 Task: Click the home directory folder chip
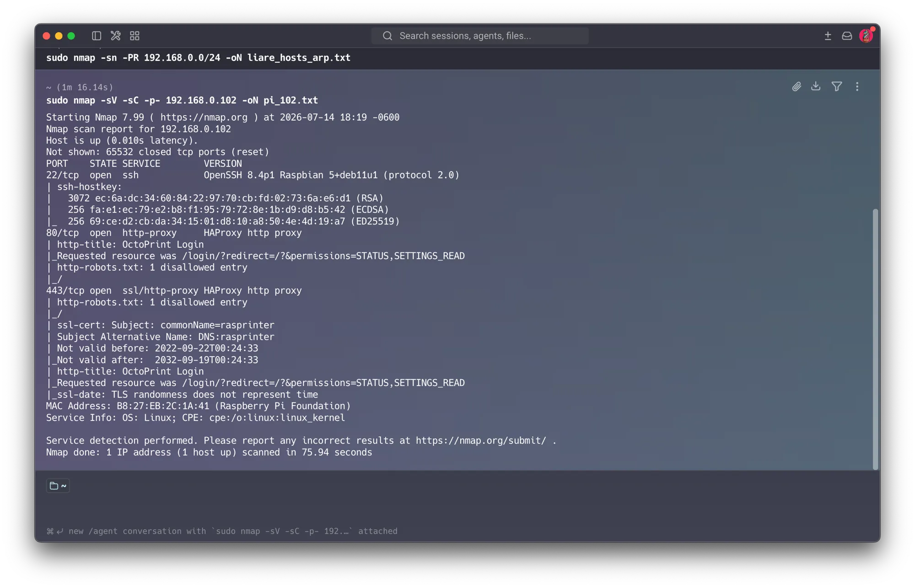pos(58,486)
